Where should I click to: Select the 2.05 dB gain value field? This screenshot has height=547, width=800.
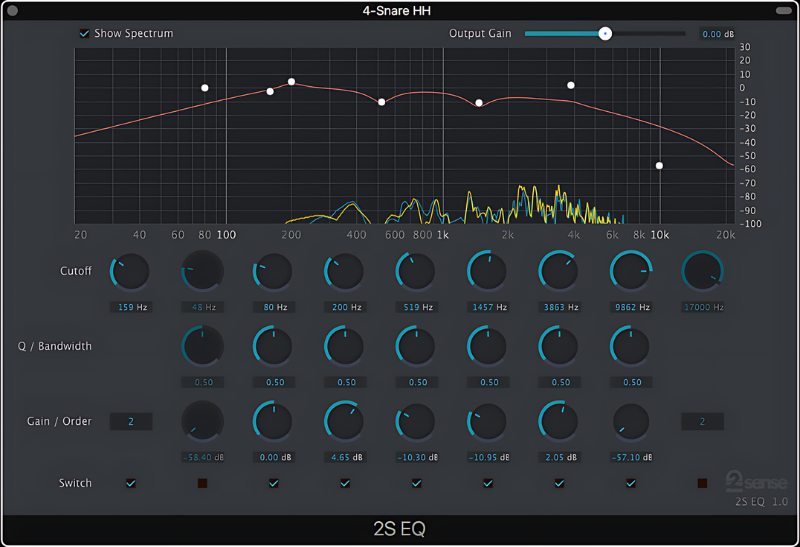point(560,457)
